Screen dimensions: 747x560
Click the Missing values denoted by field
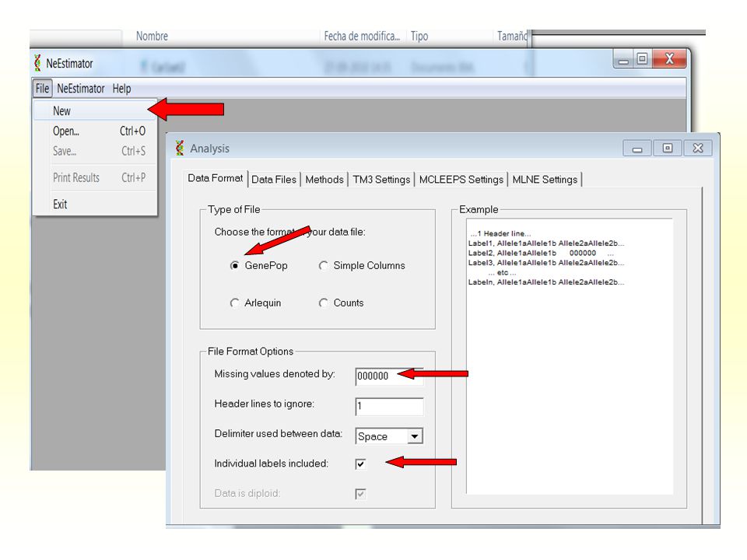point(389,376)
